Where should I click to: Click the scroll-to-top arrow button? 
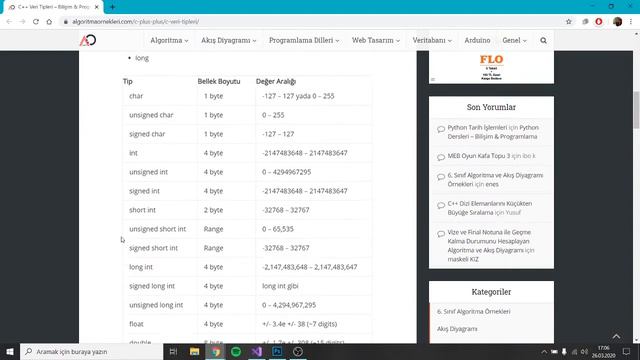(x=616, y=336)
